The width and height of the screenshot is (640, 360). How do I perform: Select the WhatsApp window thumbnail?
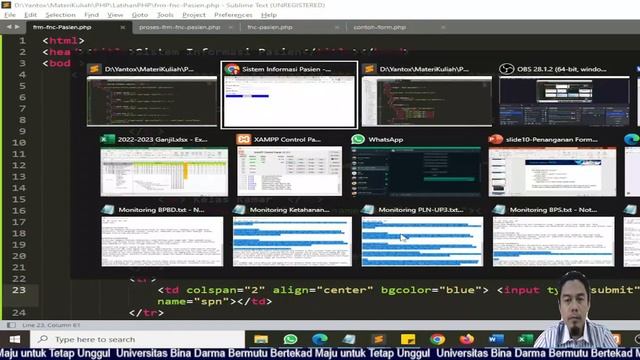416,171
